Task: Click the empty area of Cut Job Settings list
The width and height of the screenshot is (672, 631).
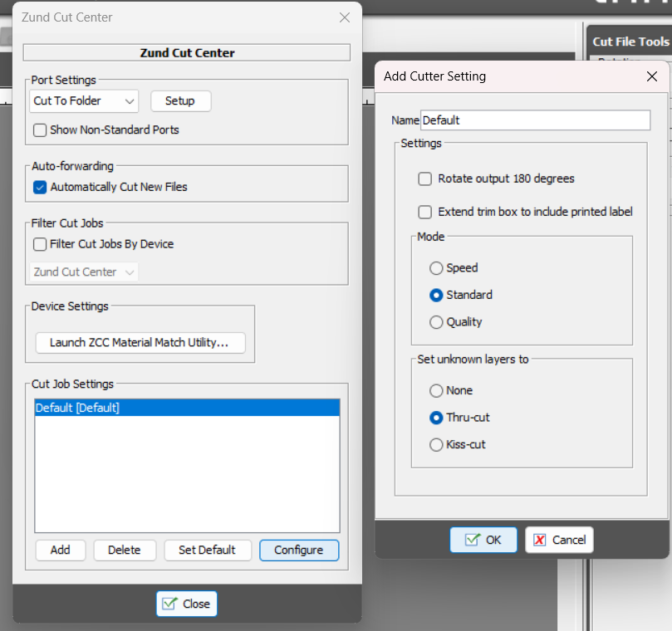Action: [187, 473]
